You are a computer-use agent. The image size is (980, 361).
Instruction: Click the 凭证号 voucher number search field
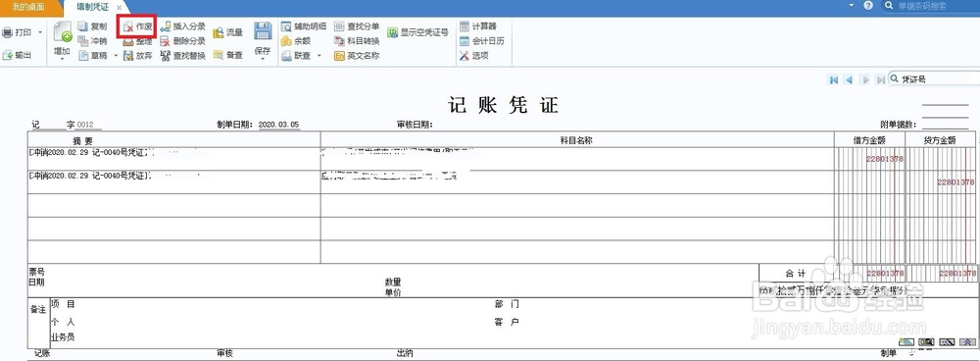(x=934, y=79)
